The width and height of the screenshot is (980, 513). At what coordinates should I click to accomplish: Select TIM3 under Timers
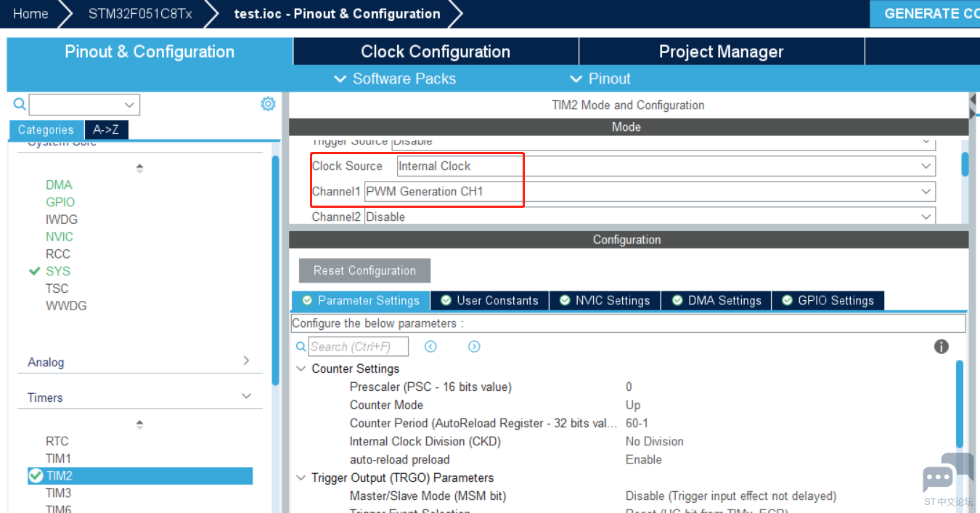(59, 493)
